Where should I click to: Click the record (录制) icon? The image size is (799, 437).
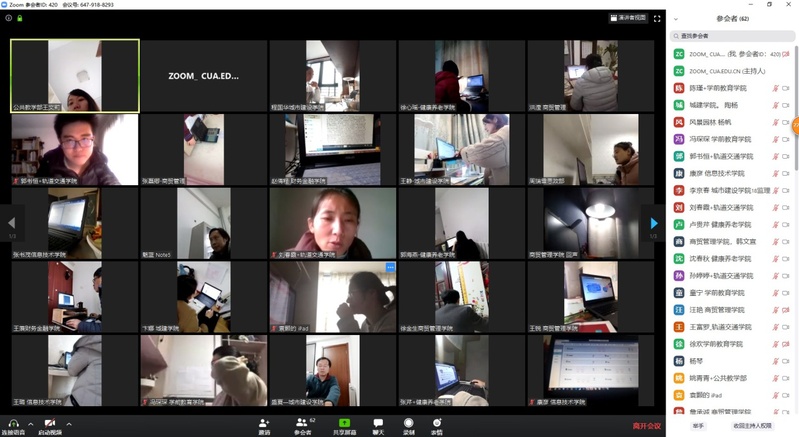(x=409, y=423)
